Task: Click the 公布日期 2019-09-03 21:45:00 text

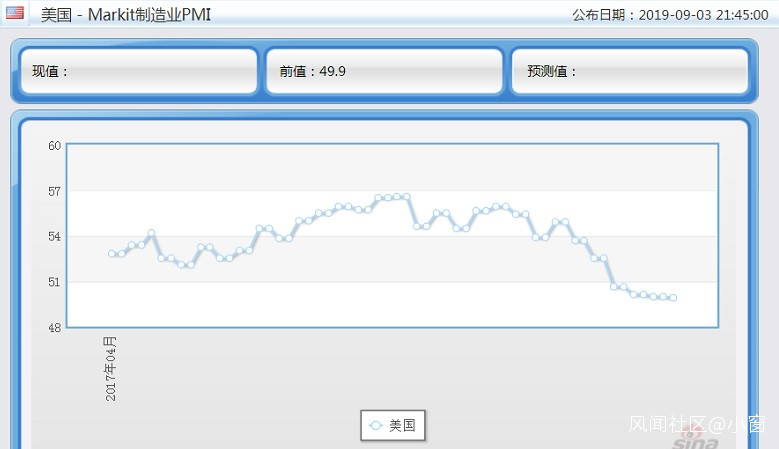Action: (670, 15)
